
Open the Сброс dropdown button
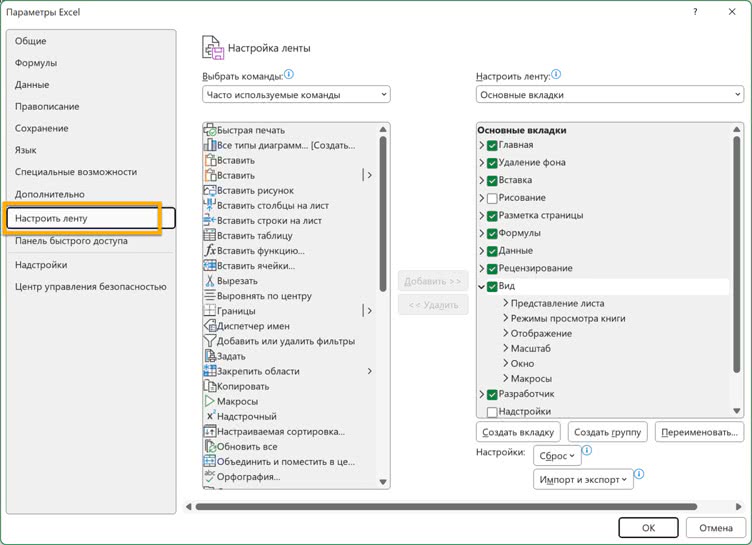(557, 455)
